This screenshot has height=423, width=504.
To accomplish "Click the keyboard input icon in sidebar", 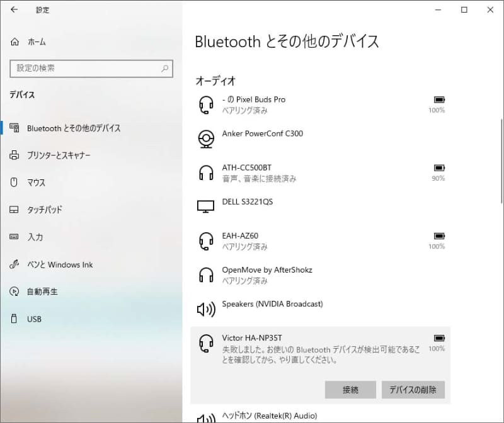I will pyautogui.click(x=14, y=237).
